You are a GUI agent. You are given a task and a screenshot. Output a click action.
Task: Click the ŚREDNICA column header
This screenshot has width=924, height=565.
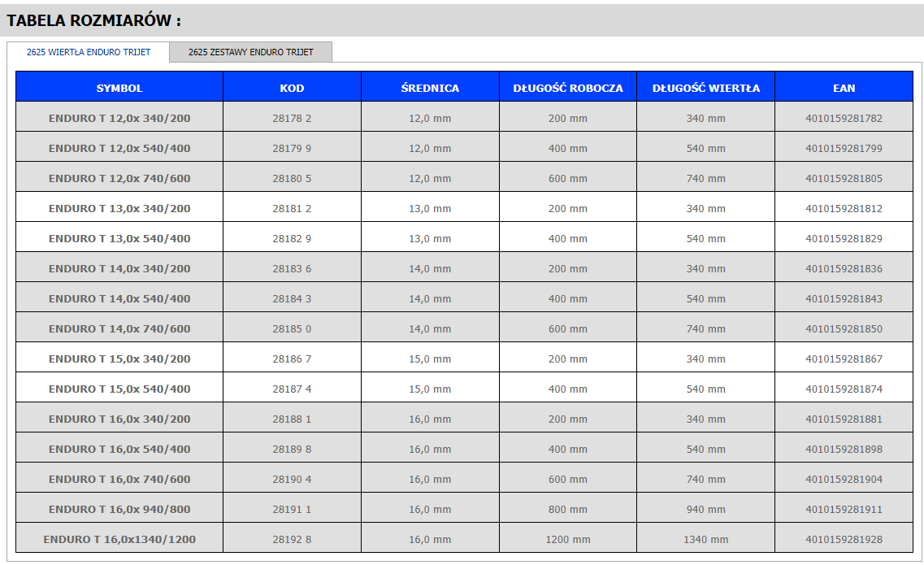[430, 88]
